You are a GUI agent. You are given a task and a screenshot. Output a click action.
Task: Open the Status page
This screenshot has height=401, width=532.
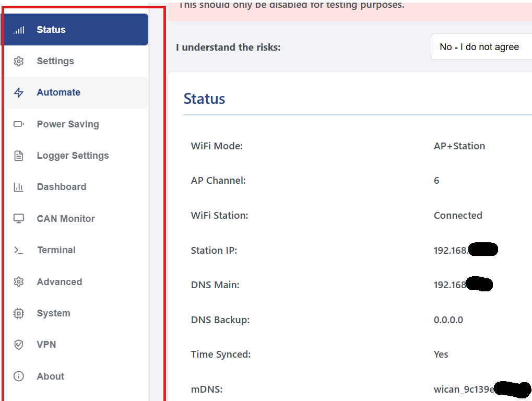(75, 30)
